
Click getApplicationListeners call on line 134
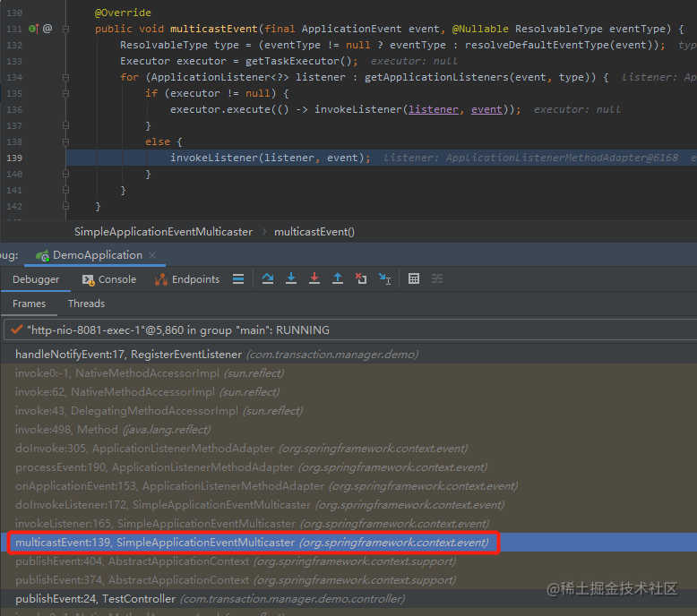[436, 77]
